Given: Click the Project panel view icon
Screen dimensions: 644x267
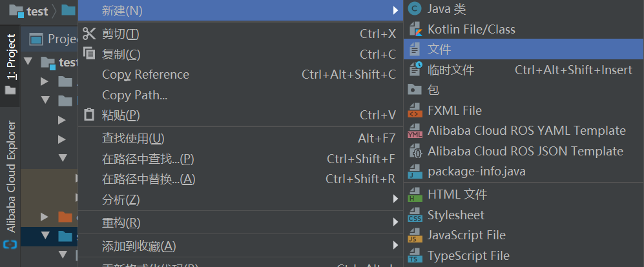Looking at the screenshot, I should click(x=37, y=39).
